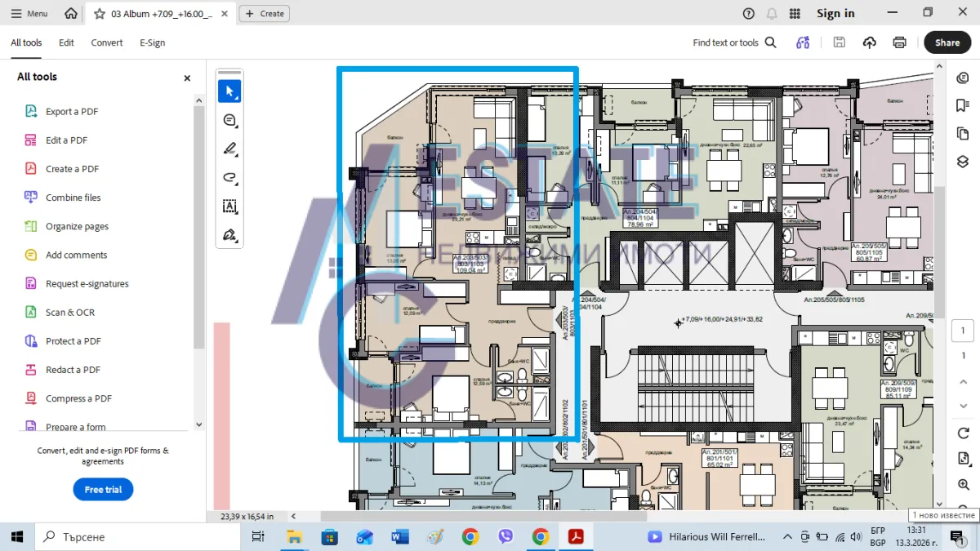The image size is (980, 551).
Task: Click the printer icon
Action: [x=899, y=42]
